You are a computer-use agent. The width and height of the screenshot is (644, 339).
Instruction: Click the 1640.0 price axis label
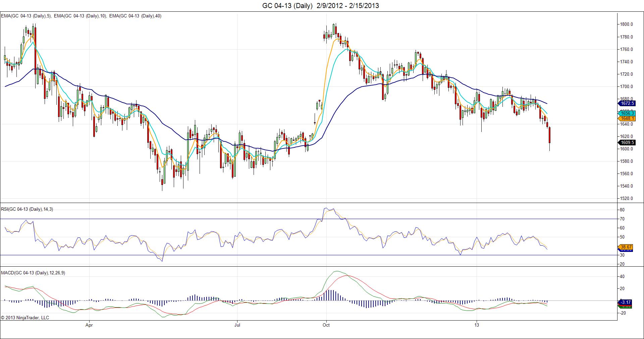(x=627, y=124)
